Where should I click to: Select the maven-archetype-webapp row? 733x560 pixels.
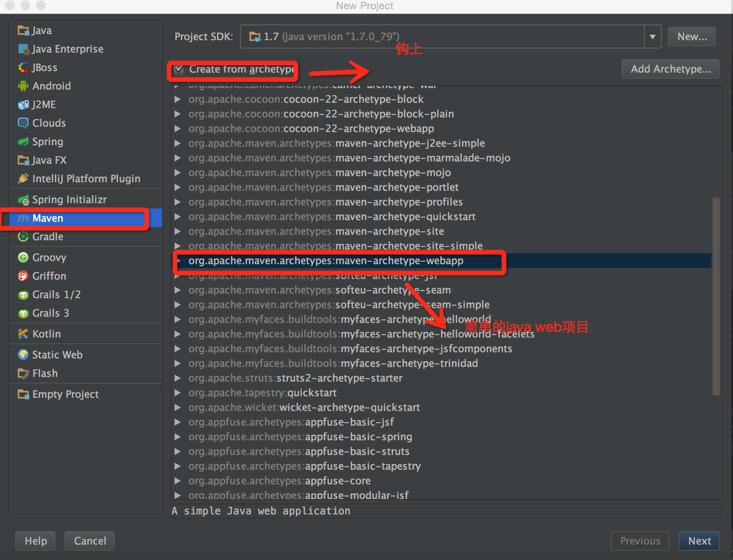click(x=442, y=261)
